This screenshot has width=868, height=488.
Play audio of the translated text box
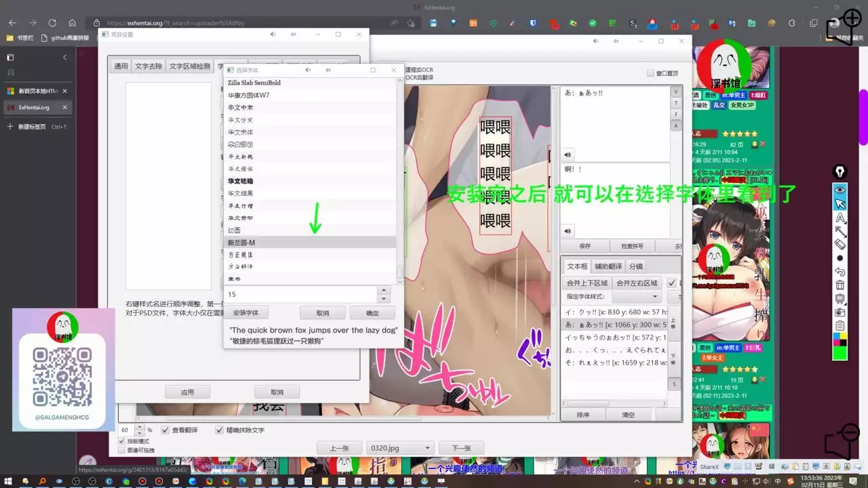(568, 230)
